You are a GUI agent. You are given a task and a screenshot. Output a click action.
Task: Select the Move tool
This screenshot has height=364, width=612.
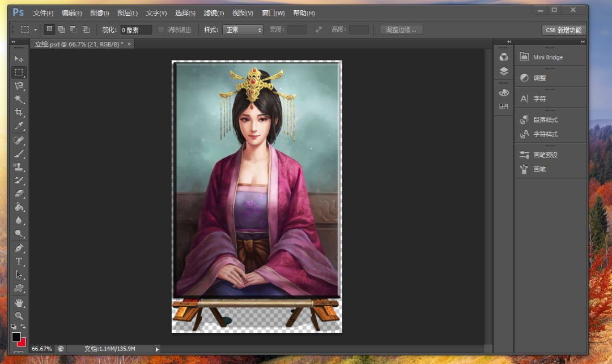(x=19, y=59)
